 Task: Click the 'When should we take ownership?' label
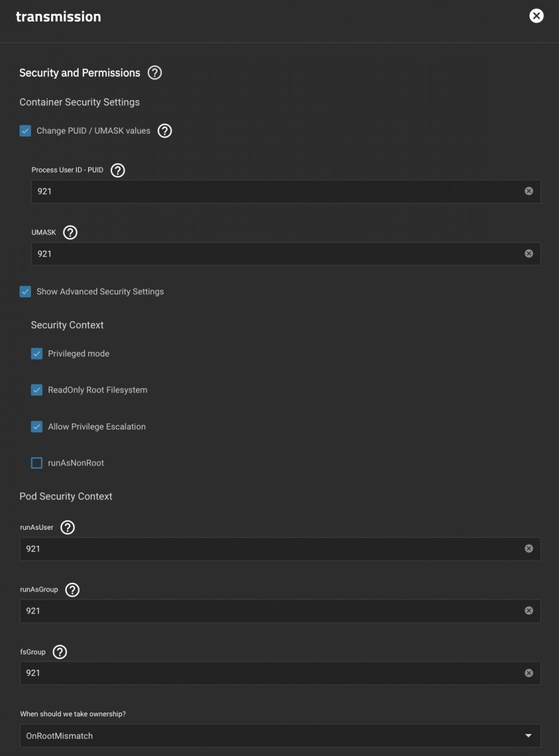pos(74,714)
